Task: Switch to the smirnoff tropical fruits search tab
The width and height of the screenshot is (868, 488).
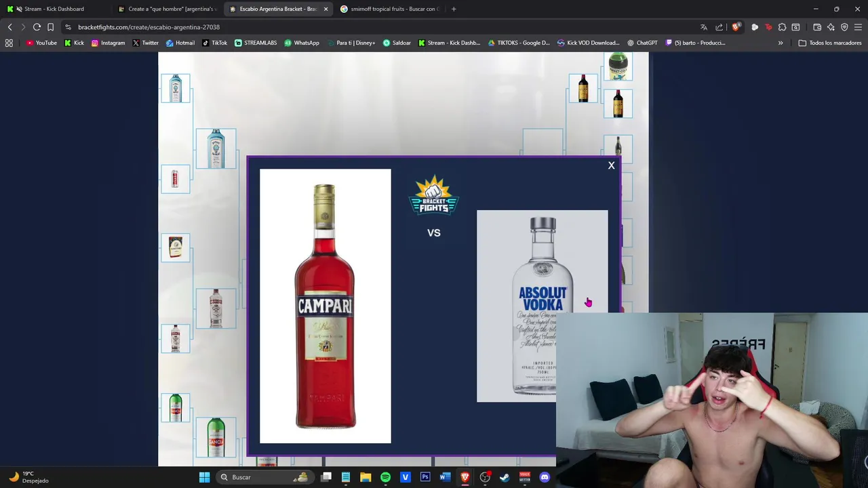Action: click(x=389, y=9)
